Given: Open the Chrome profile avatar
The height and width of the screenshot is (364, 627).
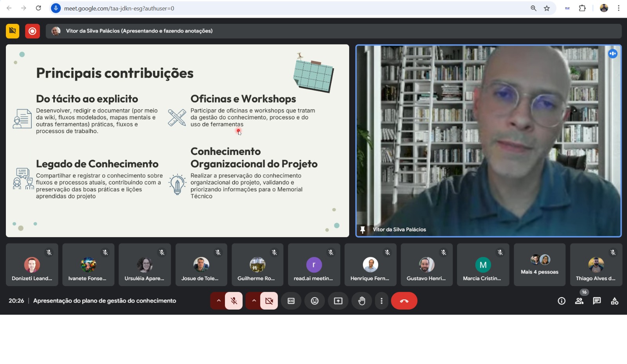Looking at the screenshot, I should 604,8.
